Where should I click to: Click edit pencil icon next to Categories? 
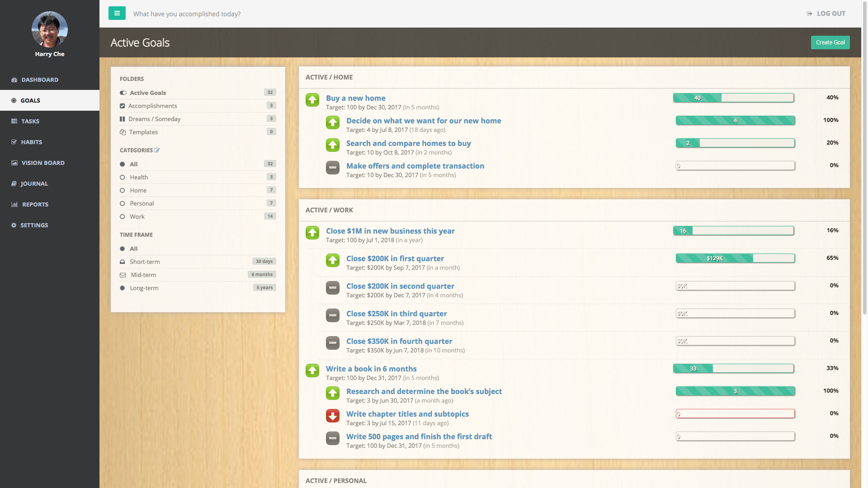(x=157, y=150)
